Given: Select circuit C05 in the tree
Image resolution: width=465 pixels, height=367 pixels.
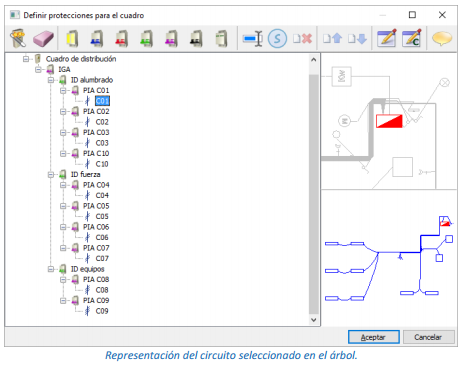Looking at the screenshot, I should [102, 217].
